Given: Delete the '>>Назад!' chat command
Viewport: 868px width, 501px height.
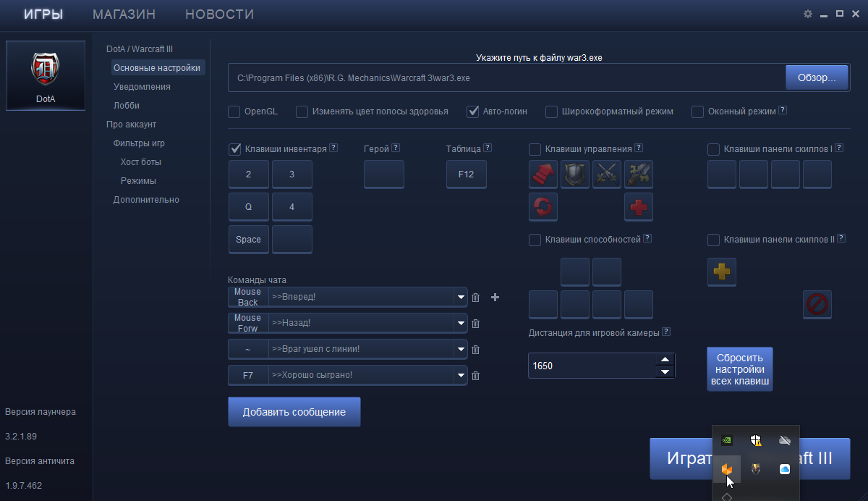Looking at the screenshot, I should 475,324.
